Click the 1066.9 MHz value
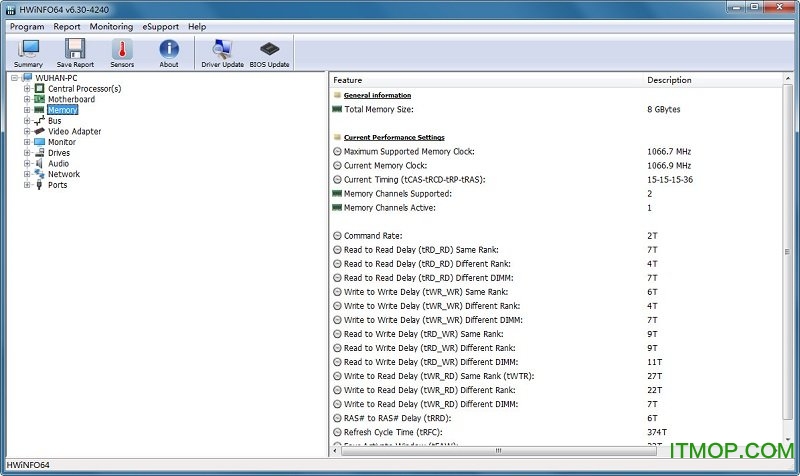This screenshot has height=476, width=800. [x=669, y=166]
